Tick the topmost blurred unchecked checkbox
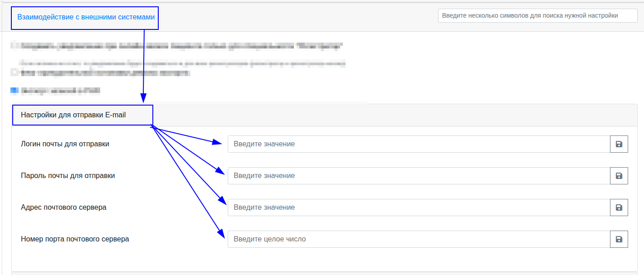 (14, 45)
